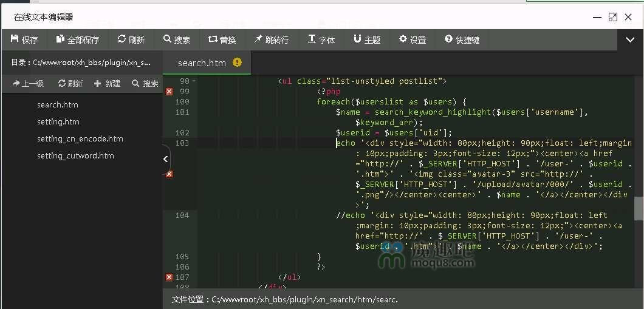The height and width of the screenshot is (309, 644).
Task: Click the editor vertical scrollbar thumb
Action: [639, 208]
